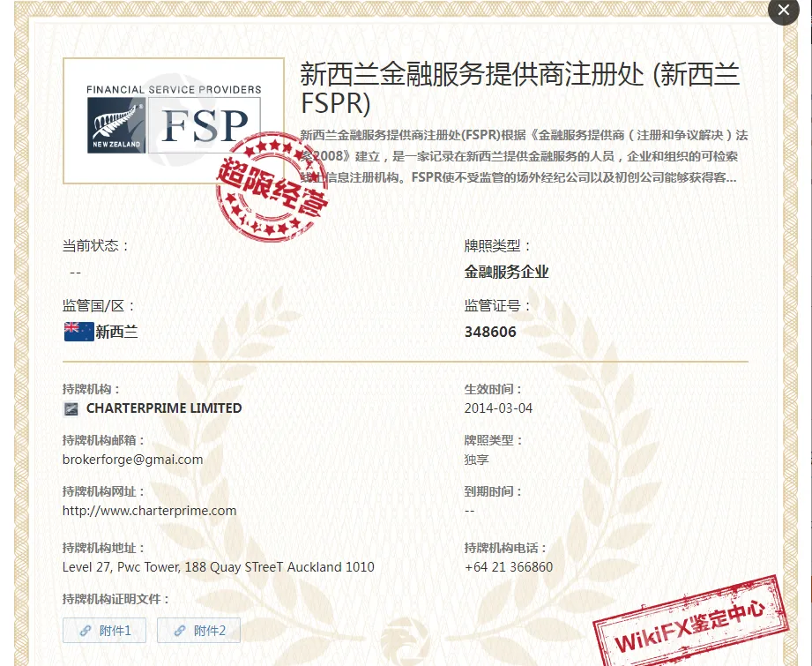The image size is (812, 666).
Task: Select the regulatory number 348606
Action: 490,332
